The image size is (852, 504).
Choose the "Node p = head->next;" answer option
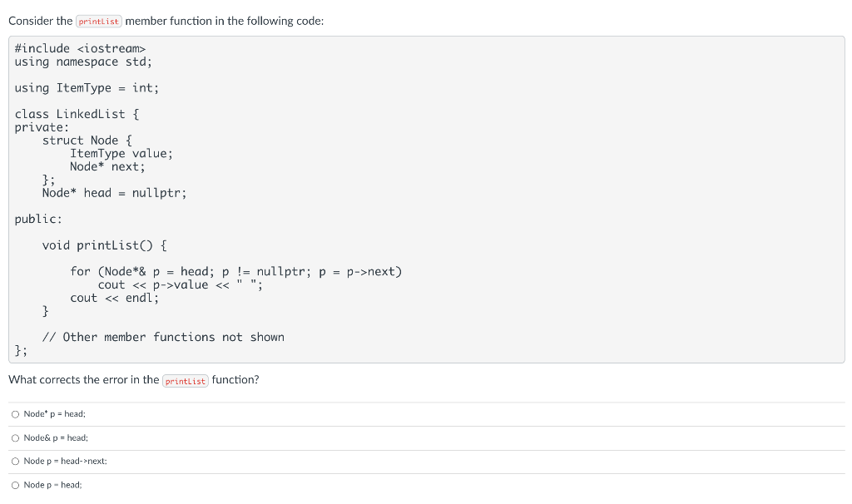click(x=15, y=461)
